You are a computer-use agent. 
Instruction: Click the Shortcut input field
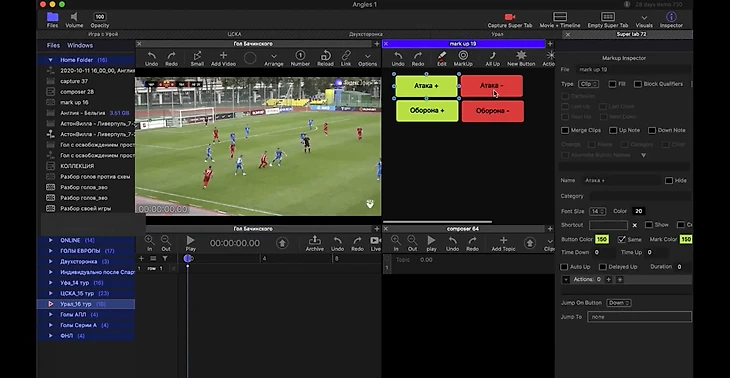[608, 225]
